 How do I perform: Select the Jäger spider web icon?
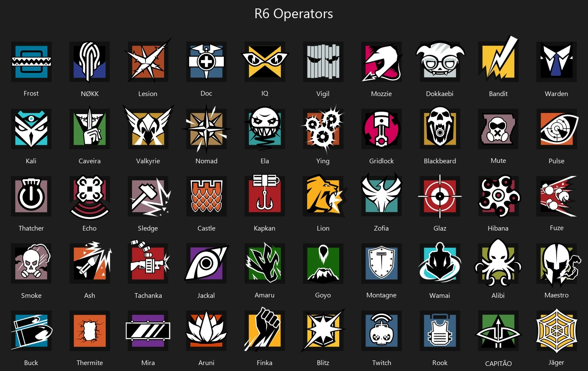pos(557,330)
